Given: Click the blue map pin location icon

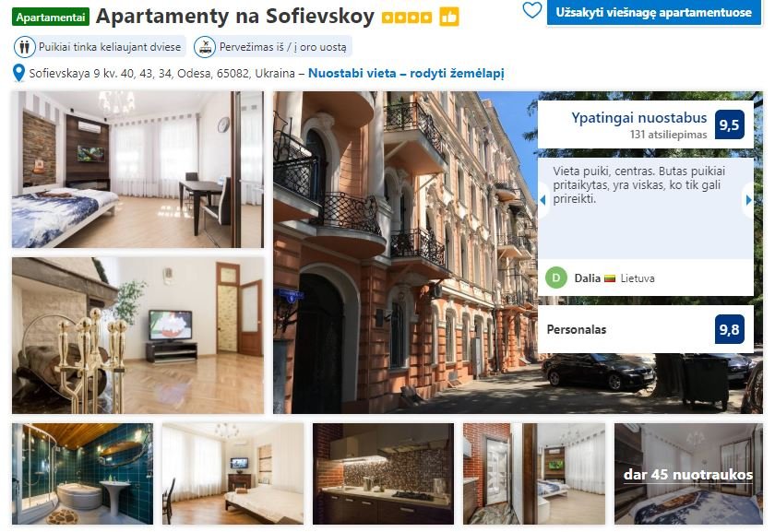Looking at the screenshot, I should click(x=18, y=73).
